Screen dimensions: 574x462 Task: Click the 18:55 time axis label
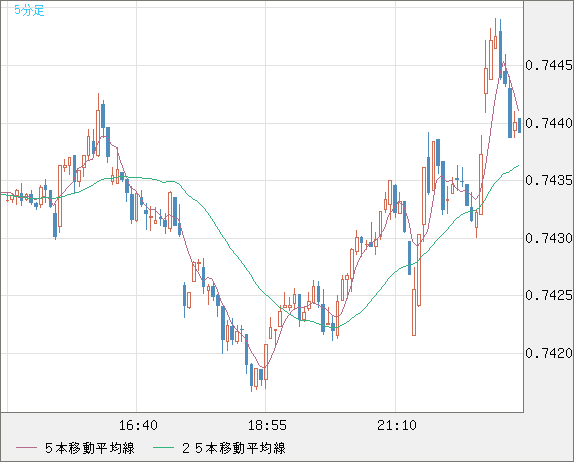tap(267, 425)
